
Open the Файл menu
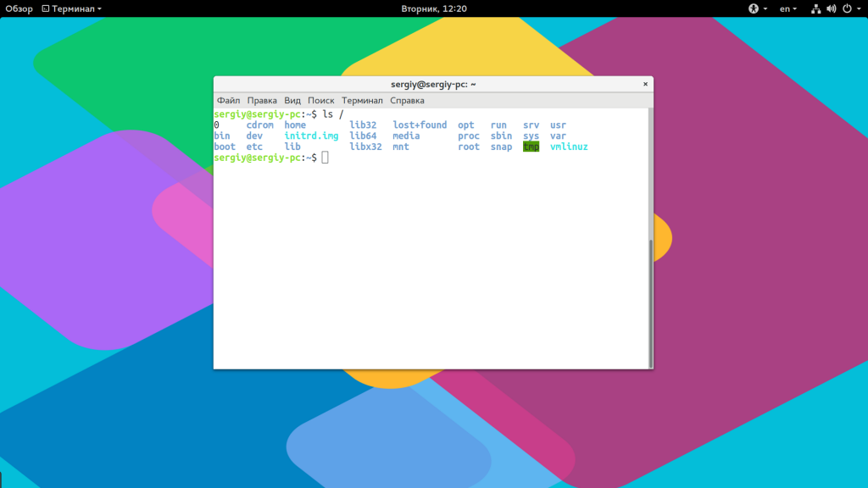pyautogui.click(x=228, y=100)
